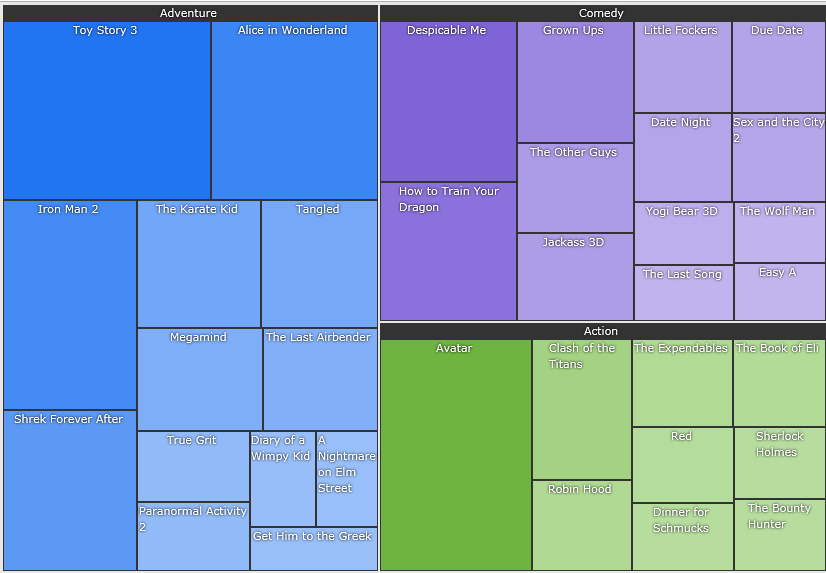Select Paranormal Activity 2 tile
This screenshot has width=826, height=573.
[x=193, y=536]
